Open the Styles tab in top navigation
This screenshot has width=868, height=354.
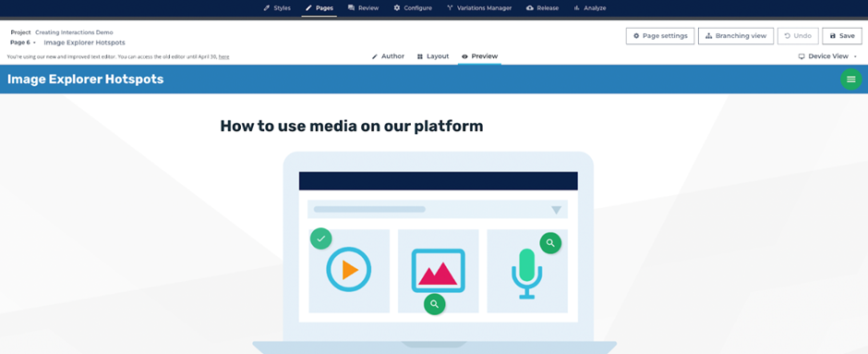tap(277, 7)
